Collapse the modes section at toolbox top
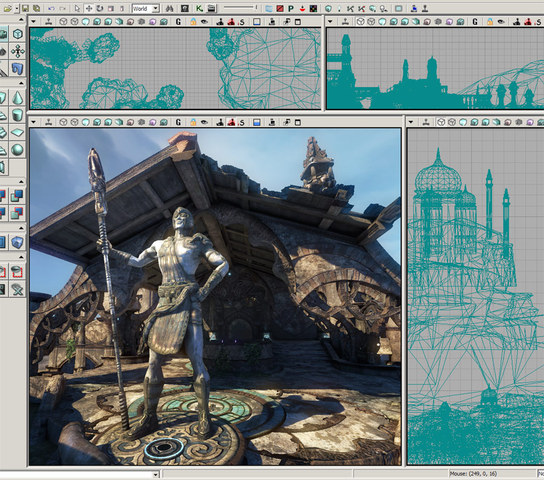The width and height of the screenshot is (544, 480). tap(21, 19)
